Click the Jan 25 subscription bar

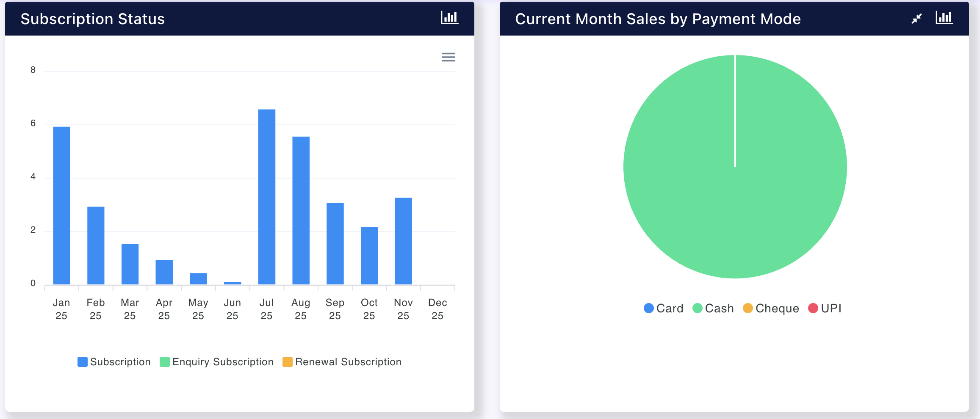point(61,205)
